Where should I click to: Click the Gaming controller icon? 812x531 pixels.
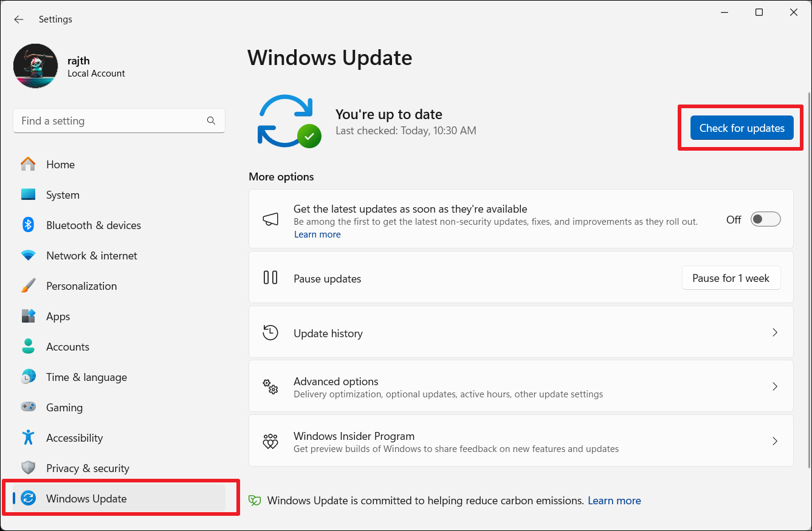pos(28,407)
